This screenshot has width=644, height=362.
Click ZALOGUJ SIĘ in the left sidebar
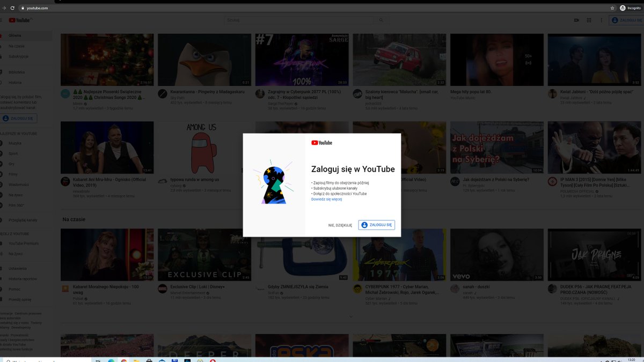click(x=19, y=118)
